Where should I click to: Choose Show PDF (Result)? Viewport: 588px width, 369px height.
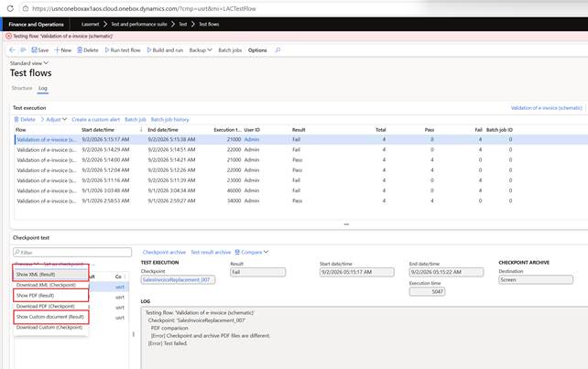(51, 296)
